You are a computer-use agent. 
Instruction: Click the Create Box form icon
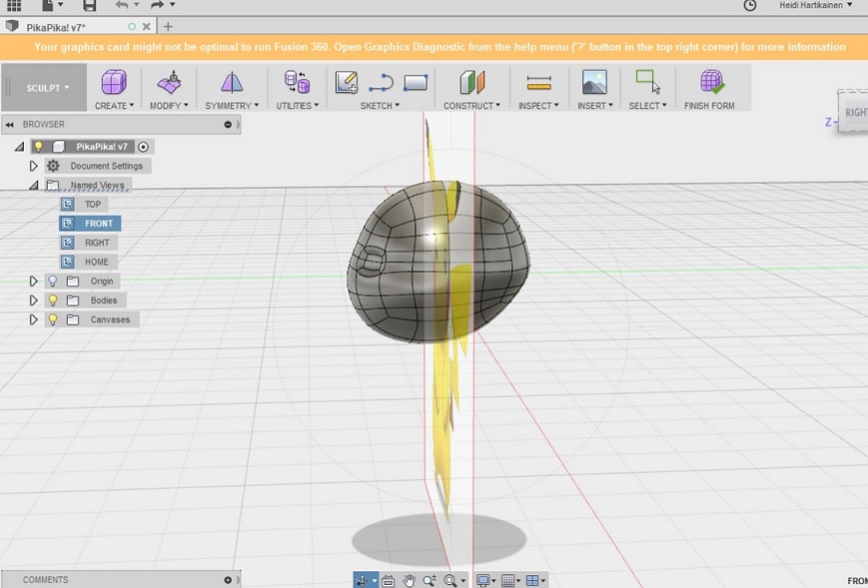coord(114,83)
